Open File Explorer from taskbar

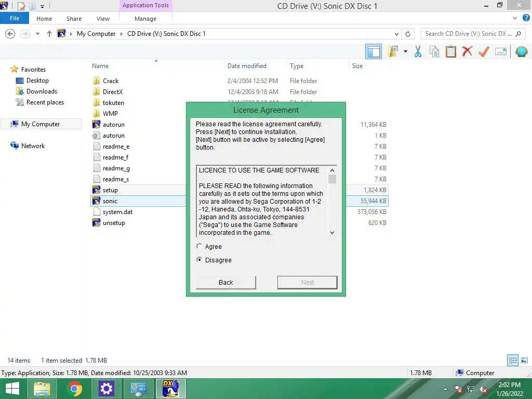pyautogui.click(x=42, y=389)
